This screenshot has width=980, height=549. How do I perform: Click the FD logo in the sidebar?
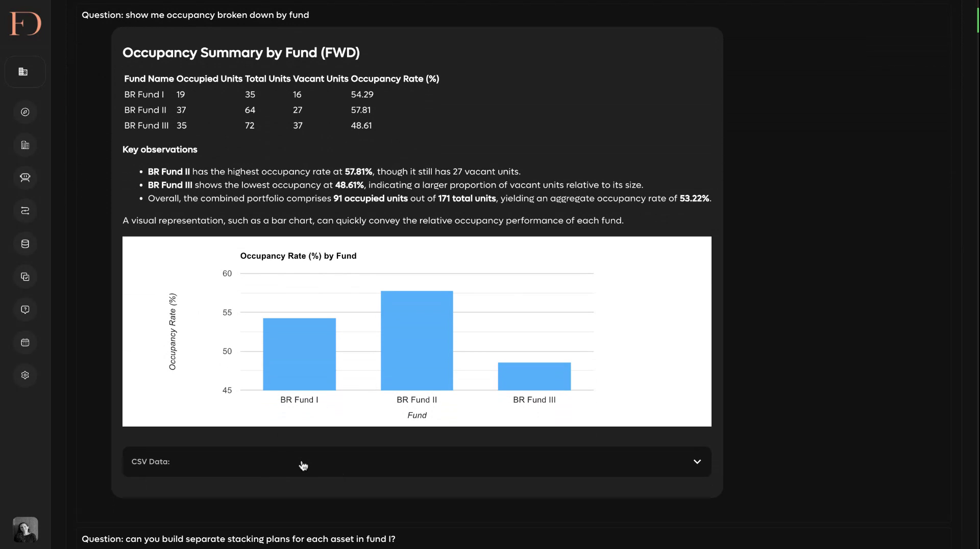pos(25,23)
